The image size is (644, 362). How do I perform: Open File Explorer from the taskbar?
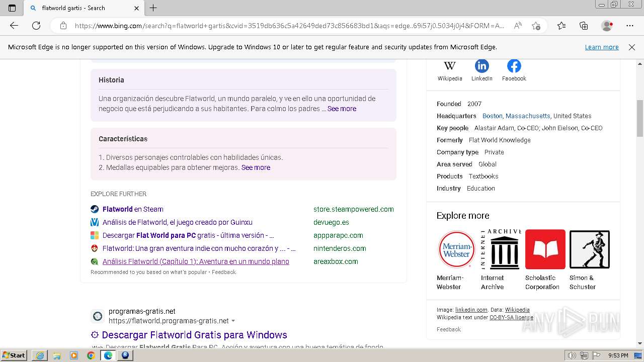point(56,355)
